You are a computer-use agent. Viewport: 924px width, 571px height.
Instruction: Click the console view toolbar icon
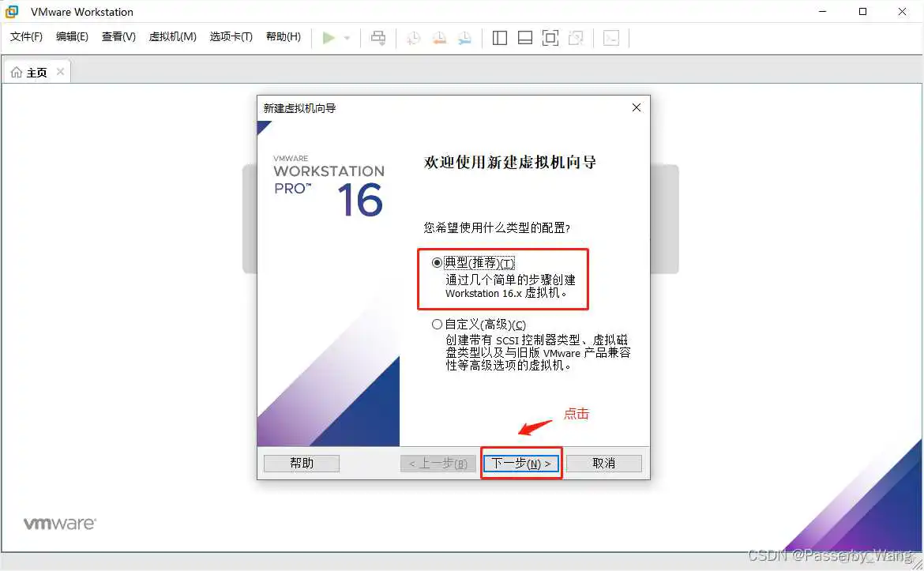[x=611, y=38]
